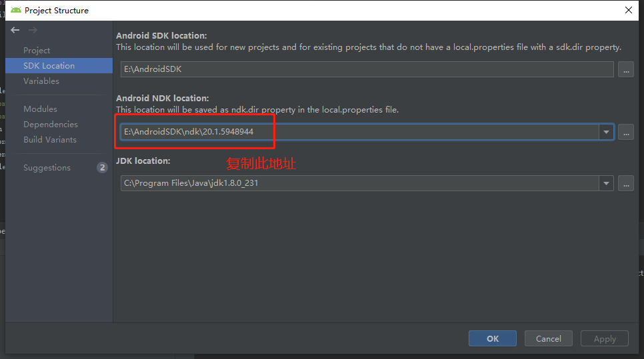Click the forward arrow navigation icon
Image resolution: width=644 pixels, height=359 pixels.
pos(33,30)
